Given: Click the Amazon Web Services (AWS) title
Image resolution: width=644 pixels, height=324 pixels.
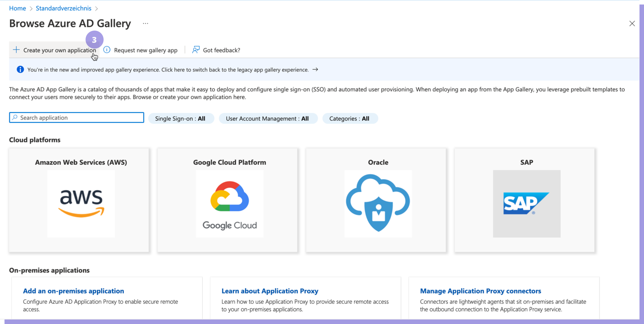Looking at the screenshot, I should [81, 162].
